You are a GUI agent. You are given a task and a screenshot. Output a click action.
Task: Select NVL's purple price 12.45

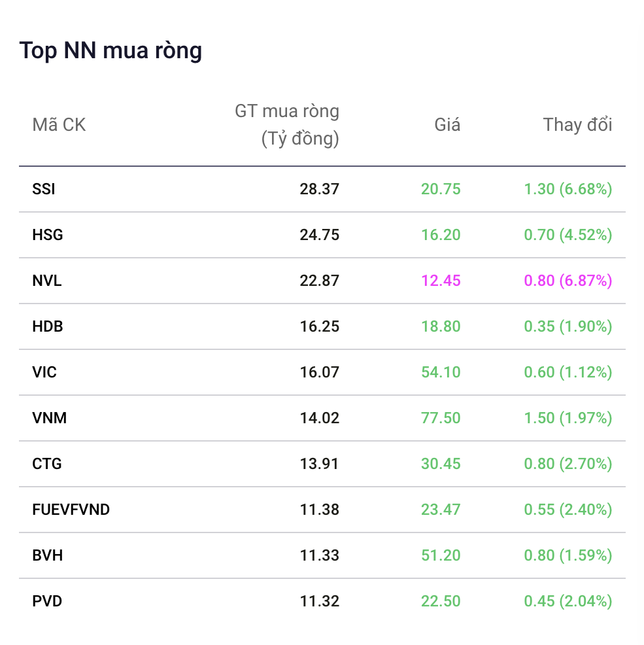[x=441, y=281]
